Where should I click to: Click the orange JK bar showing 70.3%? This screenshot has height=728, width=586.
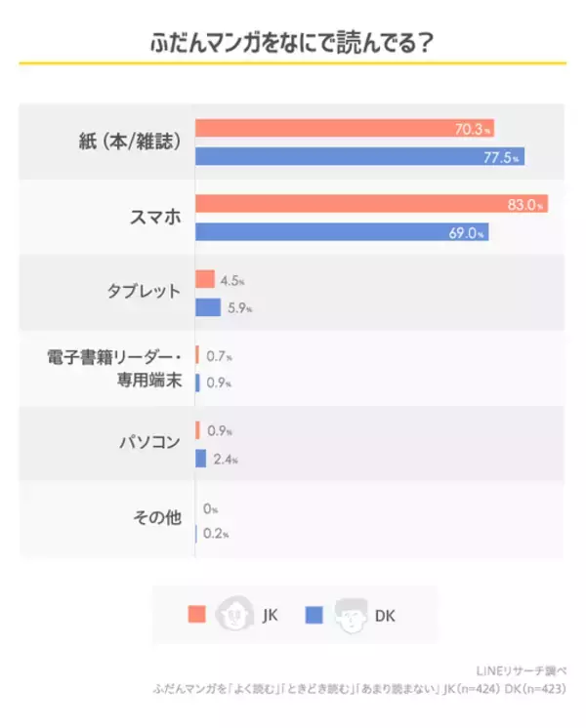coord(344,129)
